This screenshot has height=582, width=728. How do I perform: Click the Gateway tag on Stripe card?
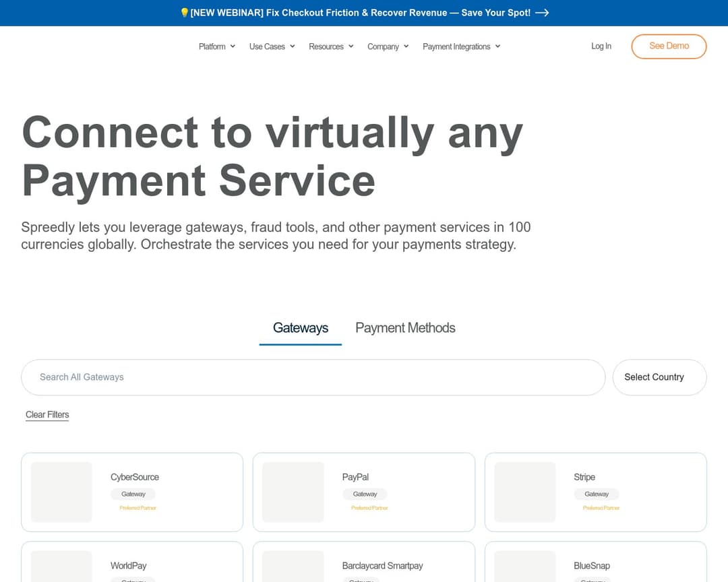(597, 494)
